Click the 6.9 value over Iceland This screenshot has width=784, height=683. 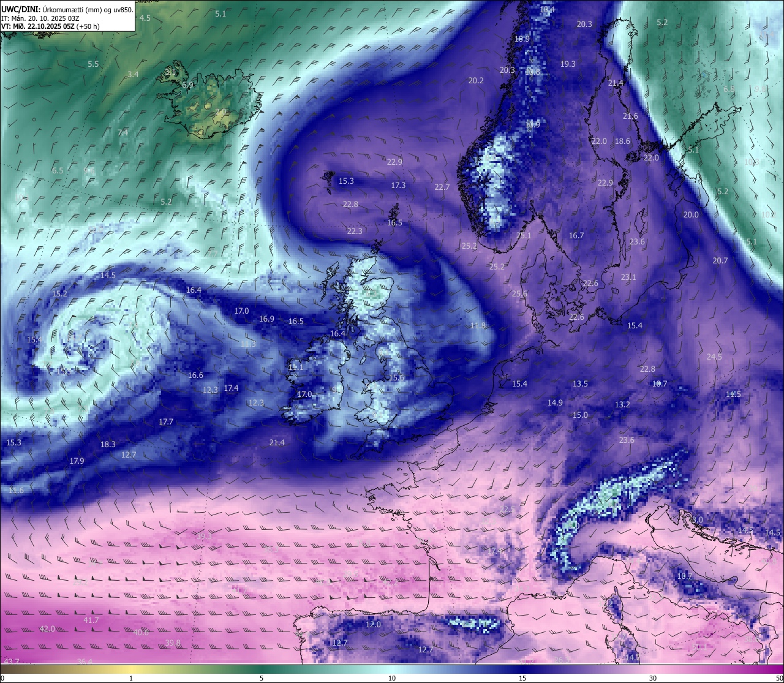pyautogui.click(x=187, y=85)
